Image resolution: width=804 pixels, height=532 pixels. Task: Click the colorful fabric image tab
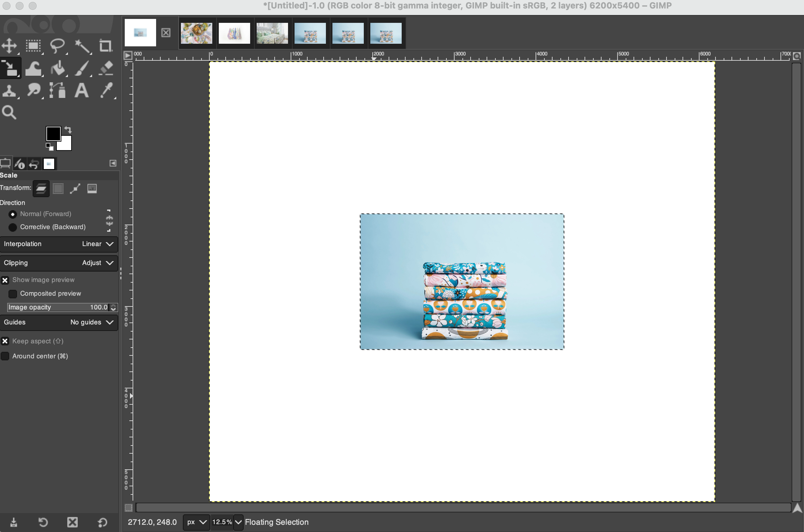point(196,33)
